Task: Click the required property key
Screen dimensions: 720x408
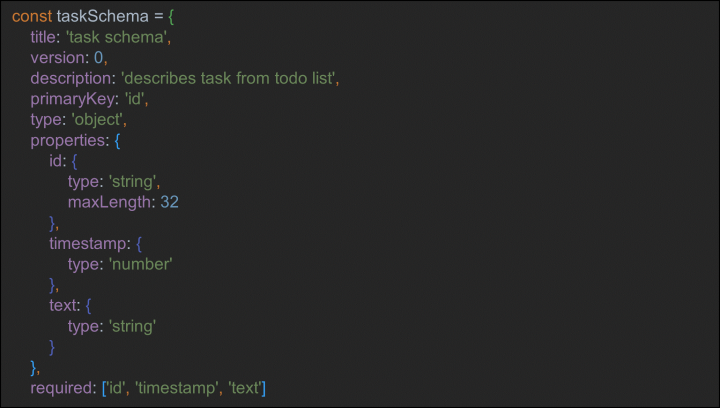Action: [63, 387]
